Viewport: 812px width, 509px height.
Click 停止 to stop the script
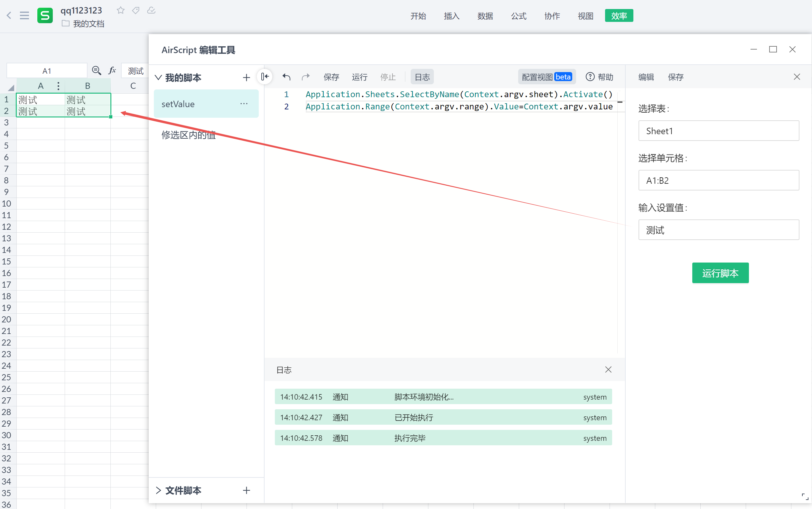click(x=388, y=77)
